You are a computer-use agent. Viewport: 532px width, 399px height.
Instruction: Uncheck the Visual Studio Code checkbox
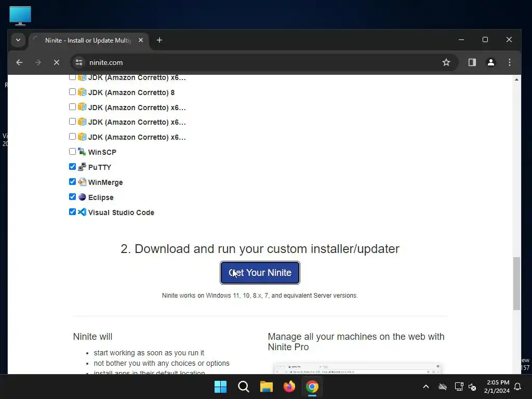click(x=72, y=212)
